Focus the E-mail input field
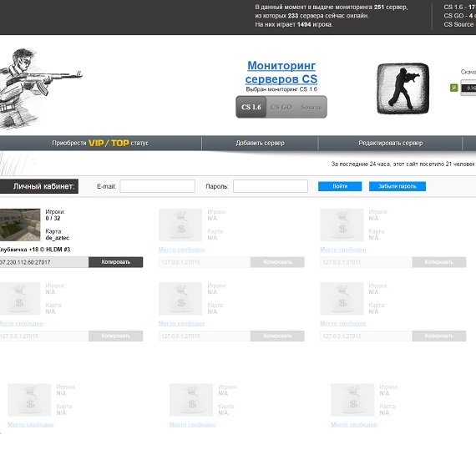This screenshot has height=450, width=476. coord(157,186)
